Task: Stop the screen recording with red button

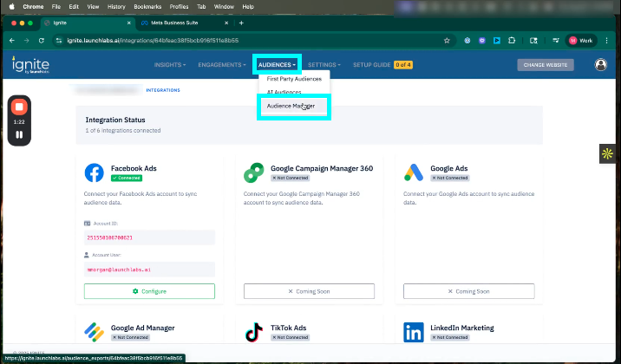Action: point(19,107)
